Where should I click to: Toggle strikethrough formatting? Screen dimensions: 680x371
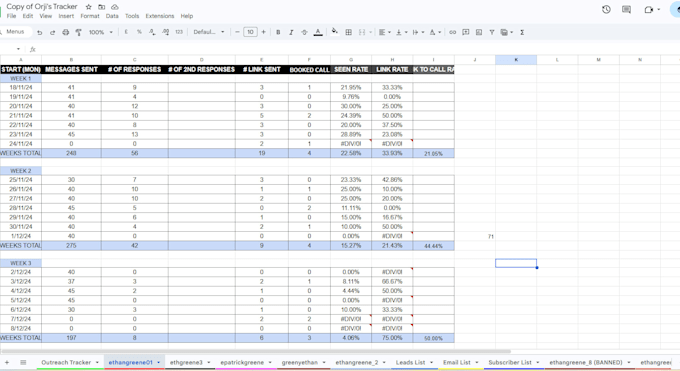click(x=304, y=32)
